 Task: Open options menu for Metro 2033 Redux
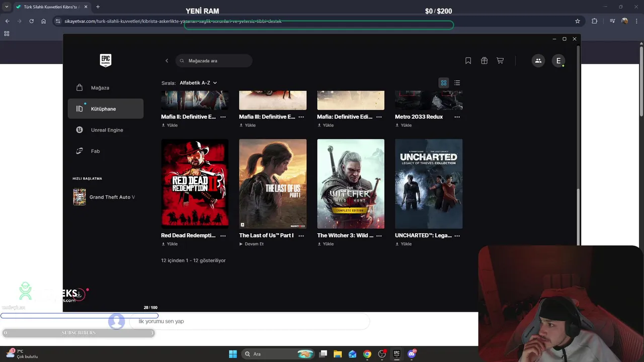(457, 117)
